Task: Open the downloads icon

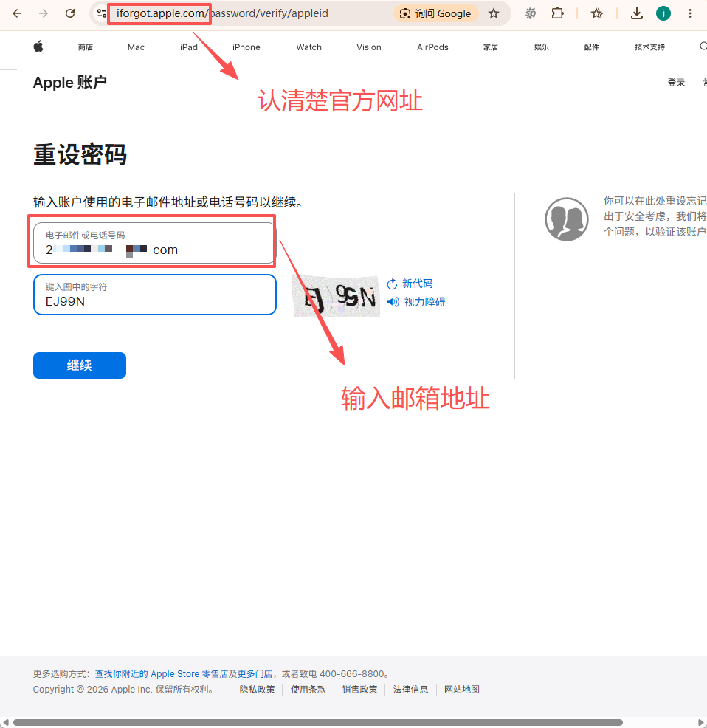Action: click(637, 13)
